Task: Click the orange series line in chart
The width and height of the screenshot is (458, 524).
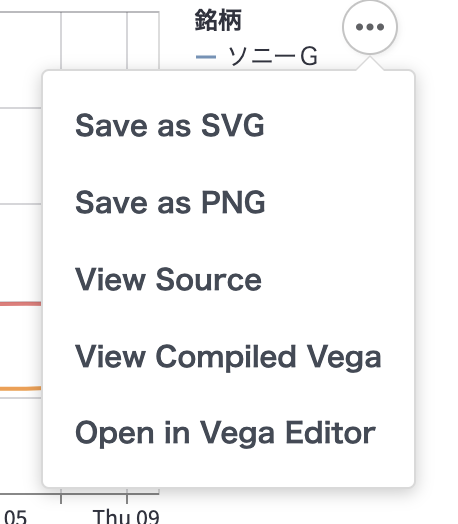Action: pyautogui.click(x=20, y=388)
